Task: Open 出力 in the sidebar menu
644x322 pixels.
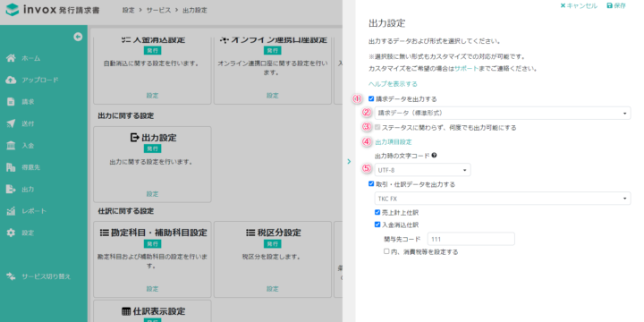Action: point(28,190)
